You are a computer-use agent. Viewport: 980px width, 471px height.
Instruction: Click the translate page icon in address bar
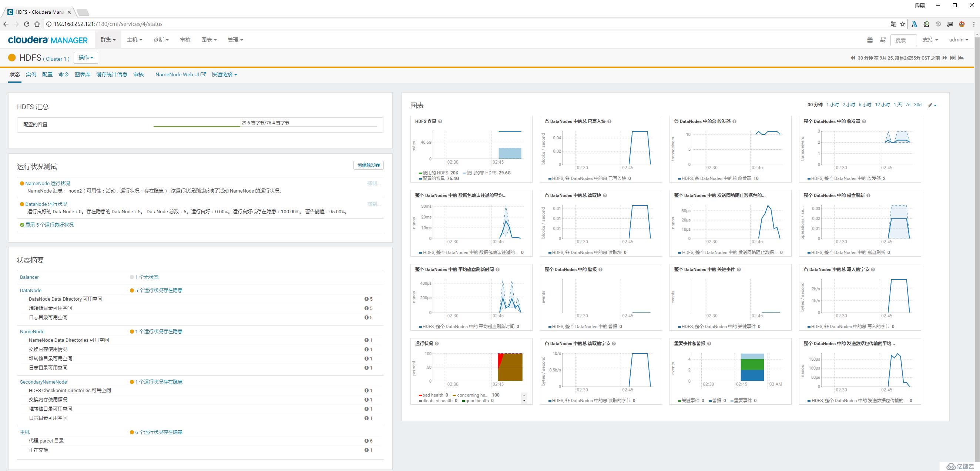tap(893, 24)
